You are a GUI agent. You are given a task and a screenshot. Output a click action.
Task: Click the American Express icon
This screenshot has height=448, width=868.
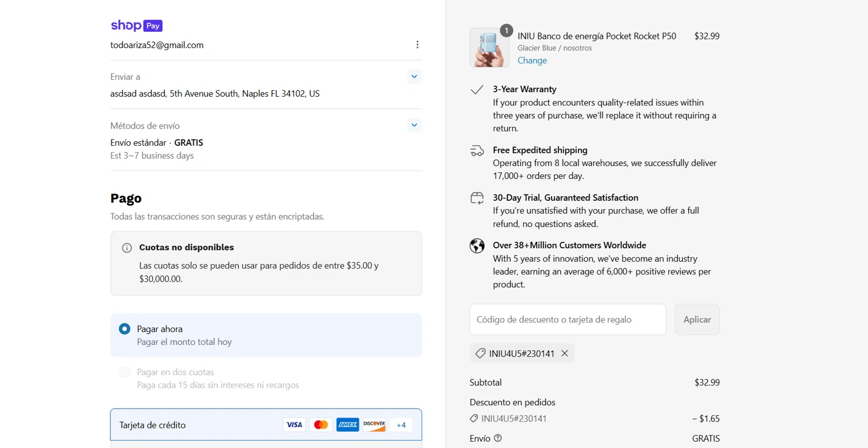347,425
